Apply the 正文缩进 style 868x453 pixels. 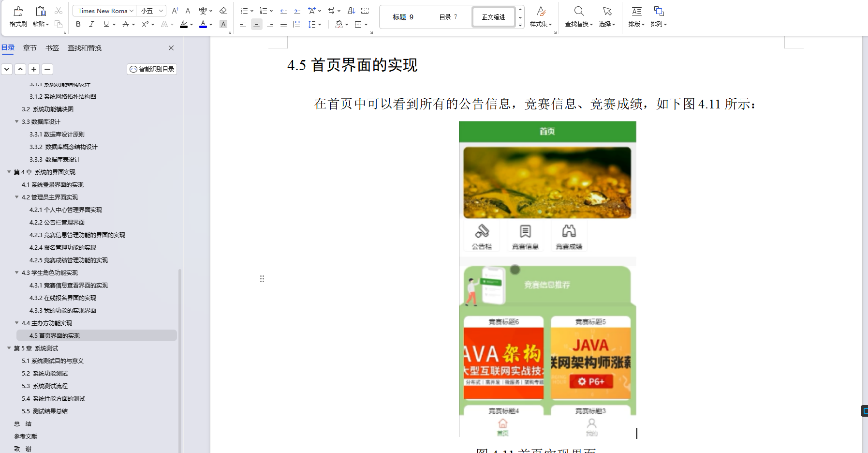click(x=493, y=16)
